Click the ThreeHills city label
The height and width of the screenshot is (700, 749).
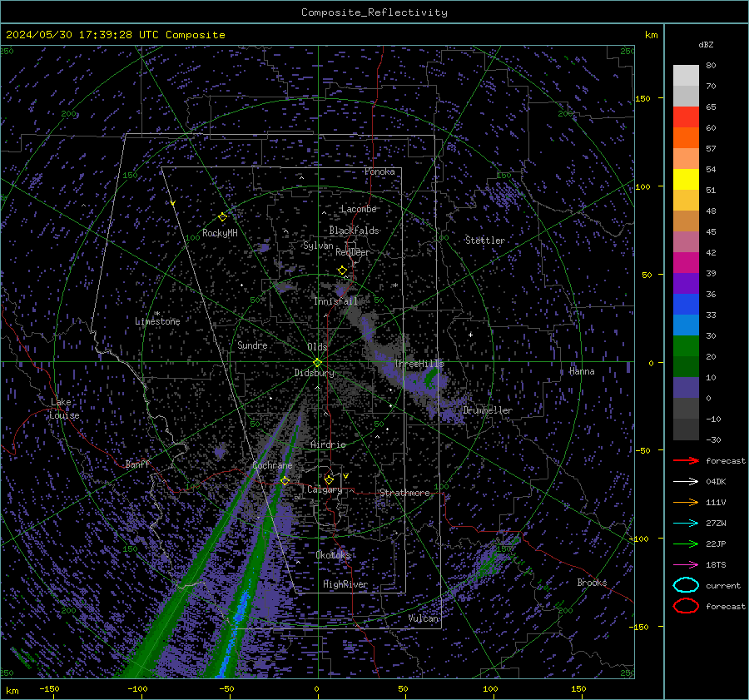tap(419, 364)
